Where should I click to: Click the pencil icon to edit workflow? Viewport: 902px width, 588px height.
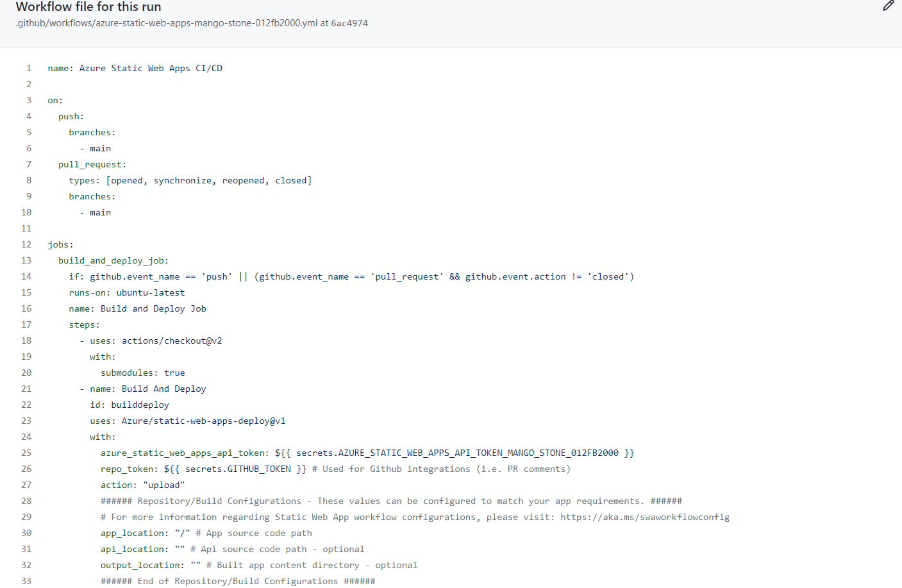tap(888, 6)
